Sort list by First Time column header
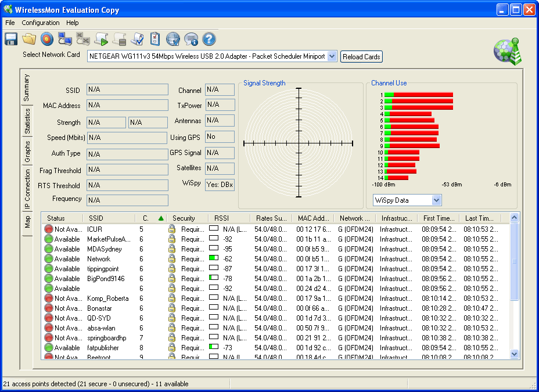The height and width of the screenshot is (392, 539). point(439,218)
